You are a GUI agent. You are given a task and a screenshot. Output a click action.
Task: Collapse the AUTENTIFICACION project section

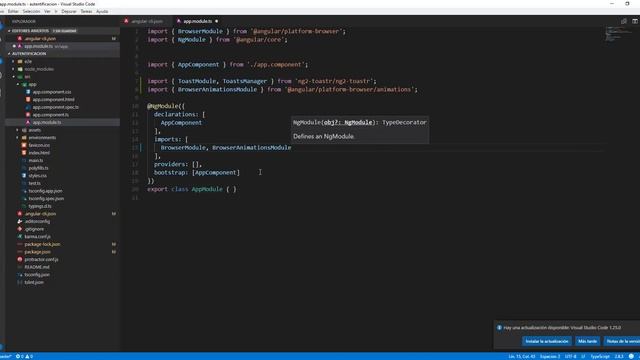(29, 53)
